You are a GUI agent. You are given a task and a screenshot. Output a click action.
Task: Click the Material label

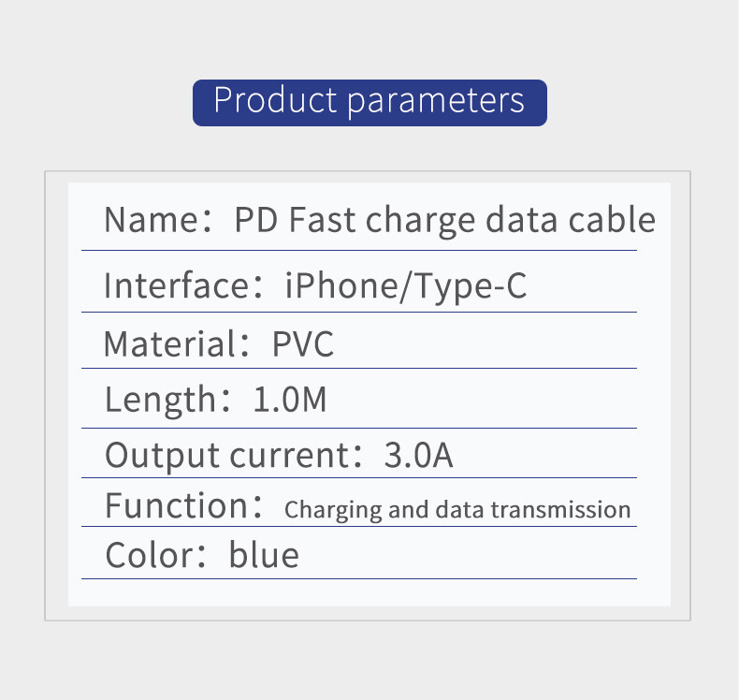(171, 344)
